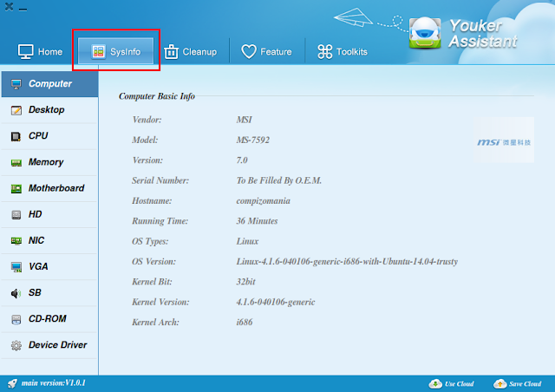
Task: Click the running time 36 Minutes
Action: (x=257, y=221)
